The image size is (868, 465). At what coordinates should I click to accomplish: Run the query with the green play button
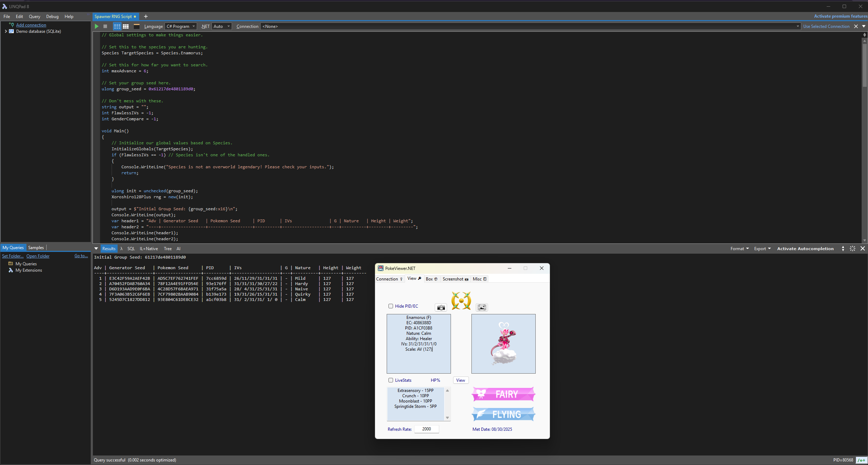[96, 26]
